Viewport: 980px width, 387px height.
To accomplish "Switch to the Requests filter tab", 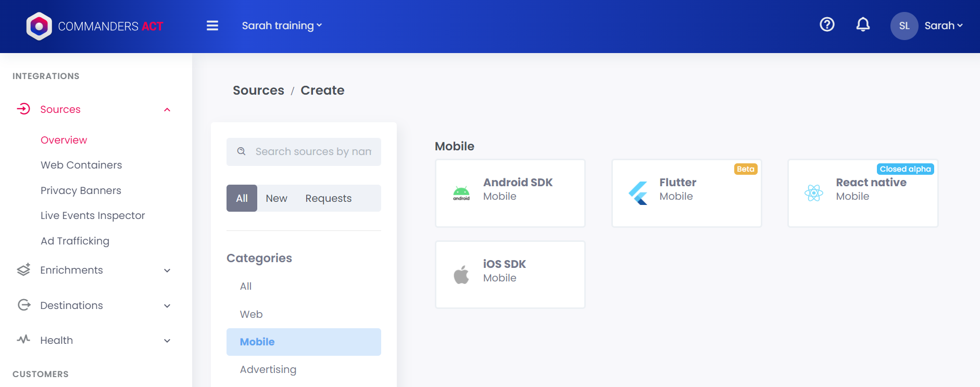I will coord(328,198).
